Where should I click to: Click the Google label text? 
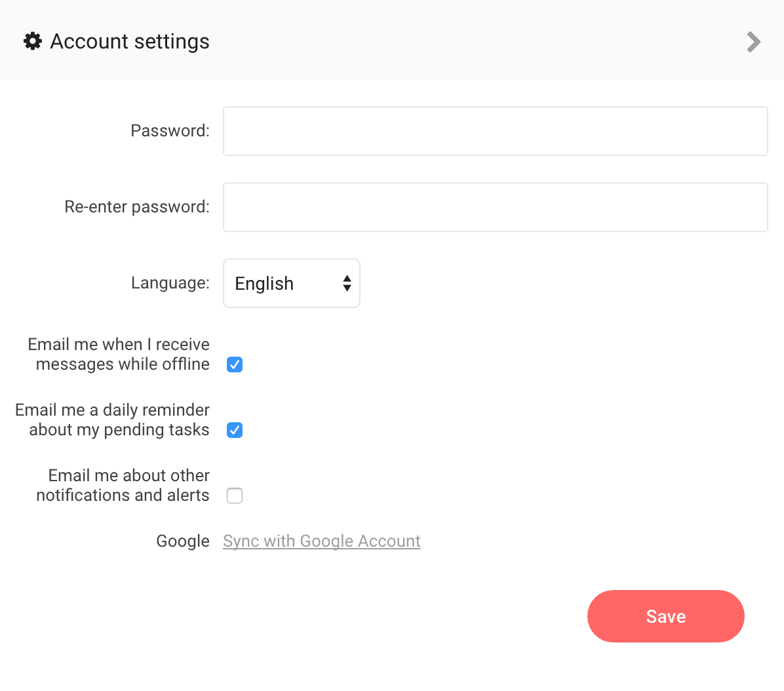pyautogui.click(x=182, y=541)
